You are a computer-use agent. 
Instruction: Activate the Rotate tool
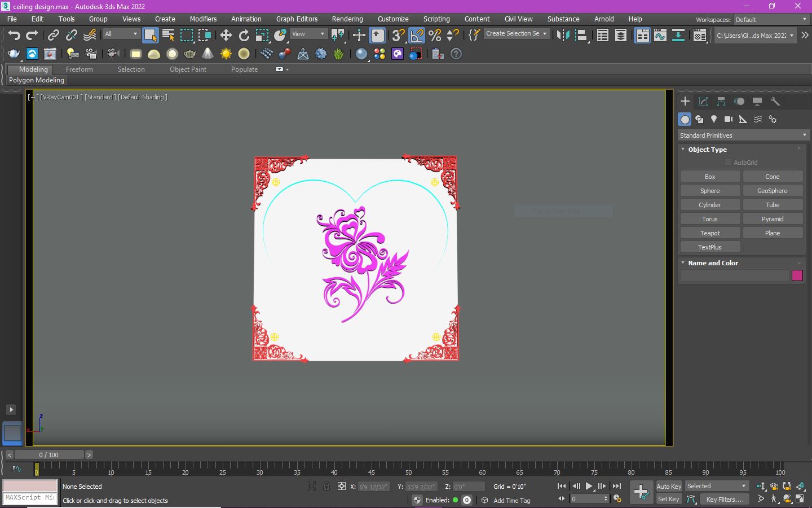click(x=244, y=36)
